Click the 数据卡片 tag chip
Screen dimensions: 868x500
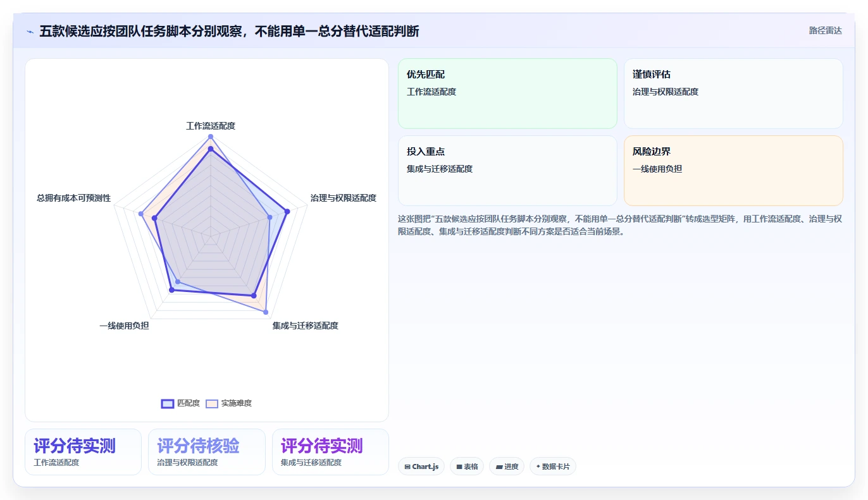553,466
